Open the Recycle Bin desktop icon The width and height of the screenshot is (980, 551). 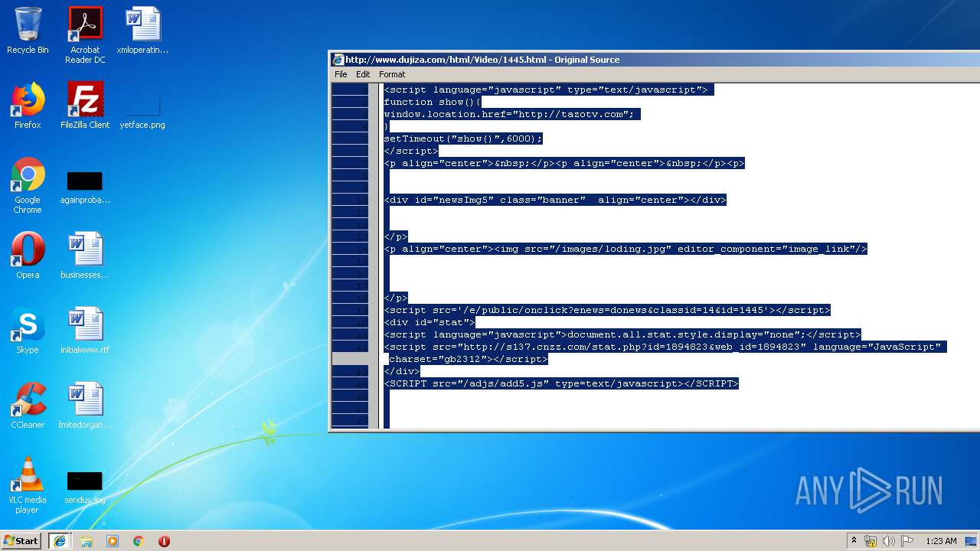28,31
